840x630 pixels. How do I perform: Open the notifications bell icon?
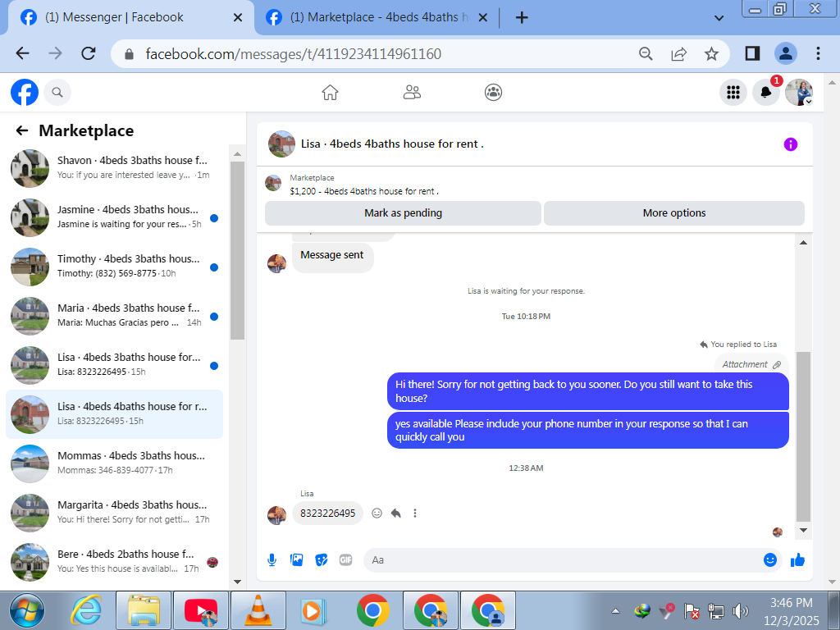[765, 93]
